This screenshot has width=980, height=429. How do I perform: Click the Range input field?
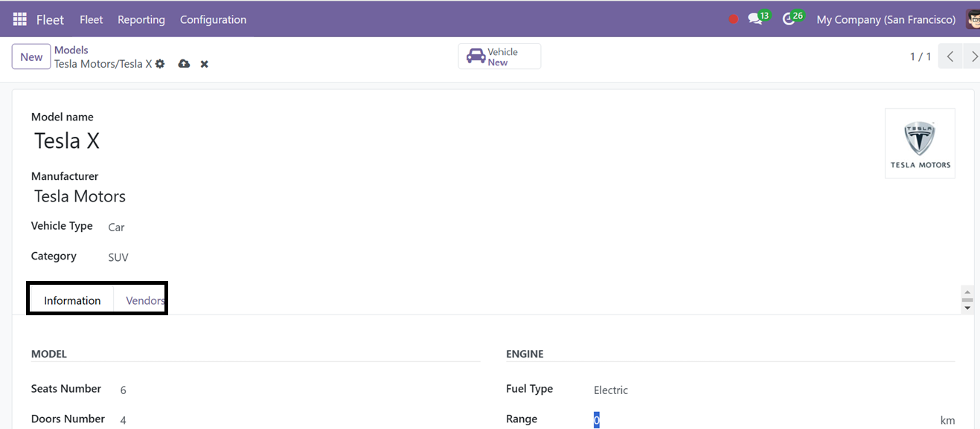763,420
